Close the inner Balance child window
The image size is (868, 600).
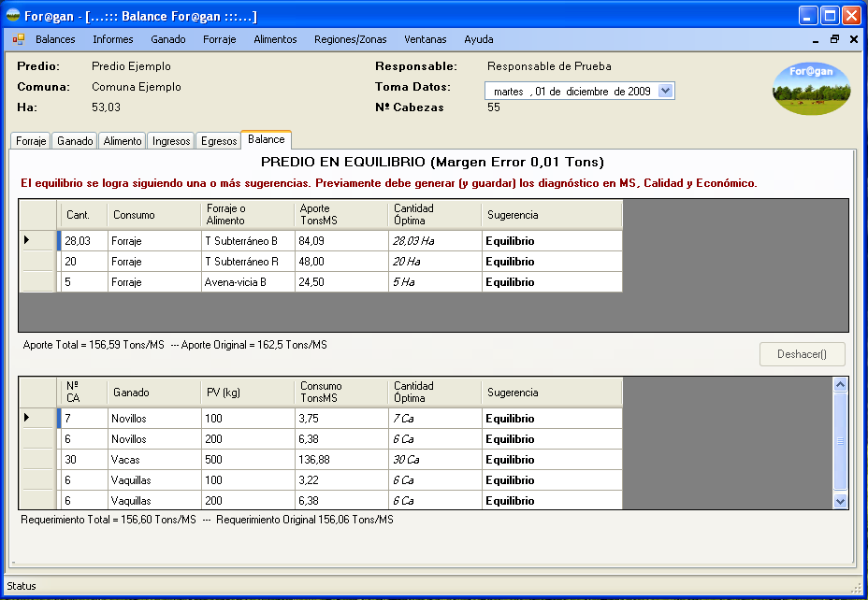click(x=853, y=39)
